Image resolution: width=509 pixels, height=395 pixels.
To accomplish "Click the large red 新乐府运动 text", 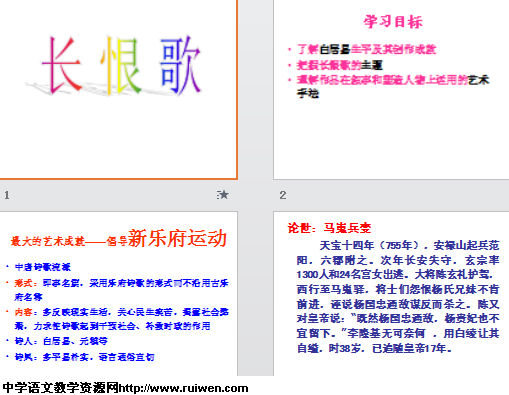I will pos(177,238).
